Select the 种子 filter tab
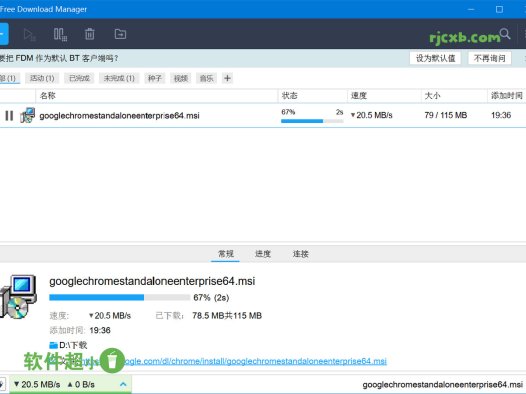The height and width of the screenshot is (394, 526). click(x=155, y=78)
